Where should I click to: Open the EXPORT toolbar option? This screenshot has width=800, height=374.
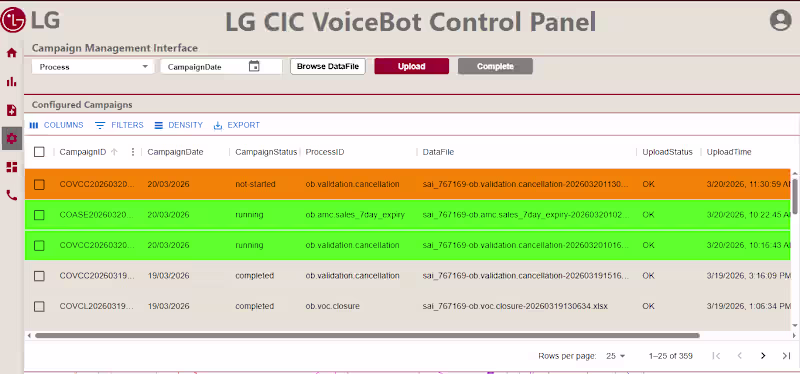tap(237, 125)
